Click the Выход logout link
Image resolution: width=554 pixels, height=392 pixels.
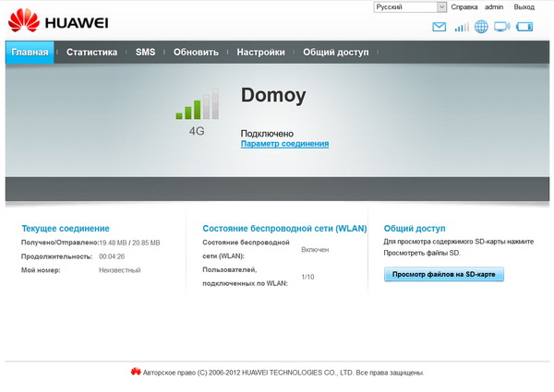tap(524, 6)
